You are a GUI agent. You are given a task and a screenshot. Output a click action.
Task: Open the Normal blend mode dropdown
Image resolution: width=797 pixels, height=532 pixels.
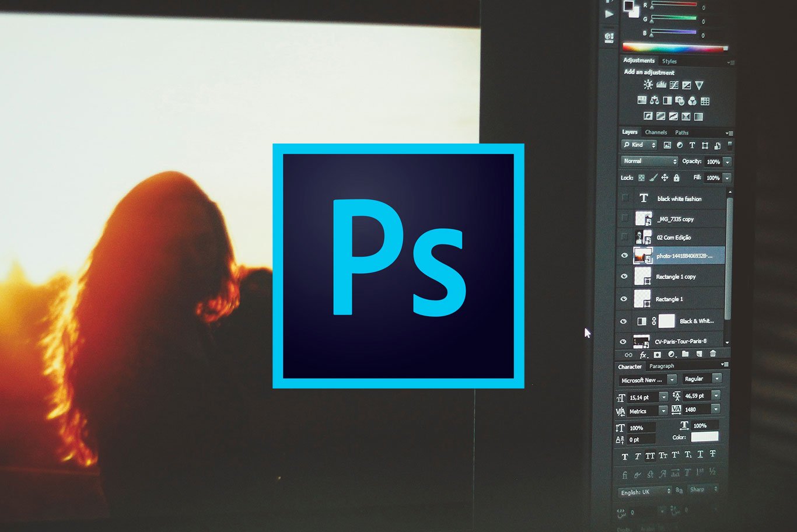648,161
